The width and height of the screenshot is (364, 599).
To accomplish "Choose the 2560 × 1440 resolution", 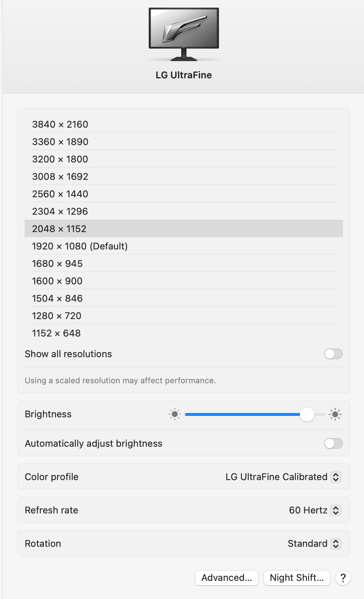I will (60, 194).
